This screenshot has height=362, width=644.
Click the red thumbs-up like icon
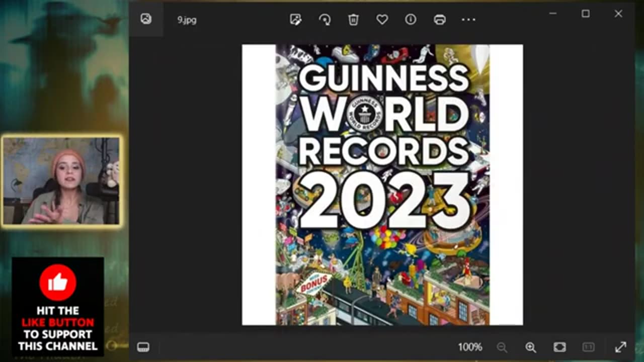coord(58,283)
